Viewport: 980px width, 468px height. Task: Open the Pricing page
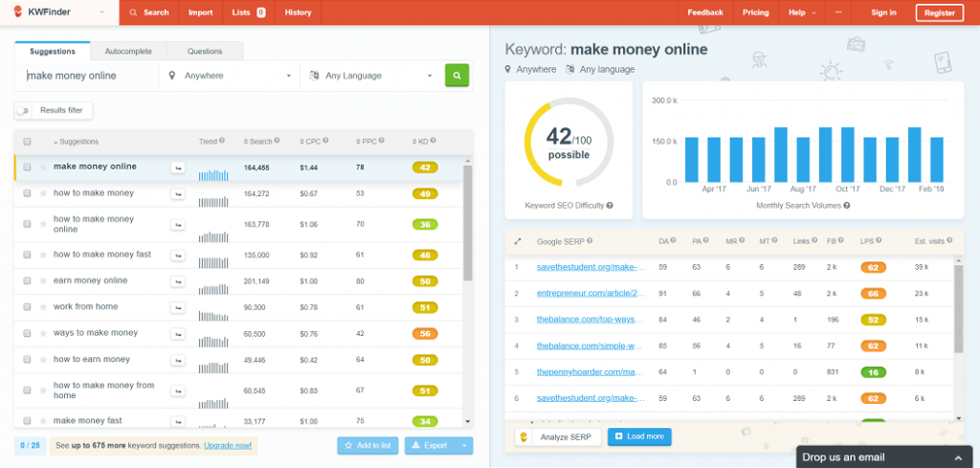click(x=756, y=12)
